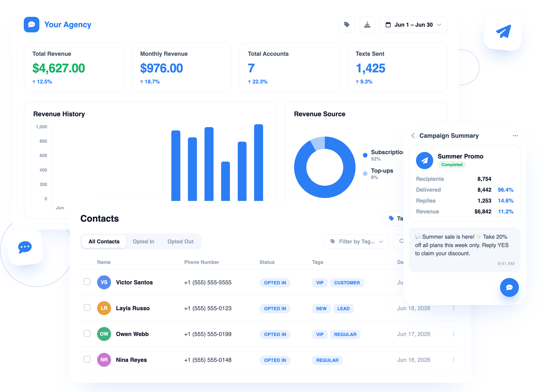This screenshot has height=392, width=541.
Task: Click the partially visible Tags button above contacts
Action: click(393, 218)
